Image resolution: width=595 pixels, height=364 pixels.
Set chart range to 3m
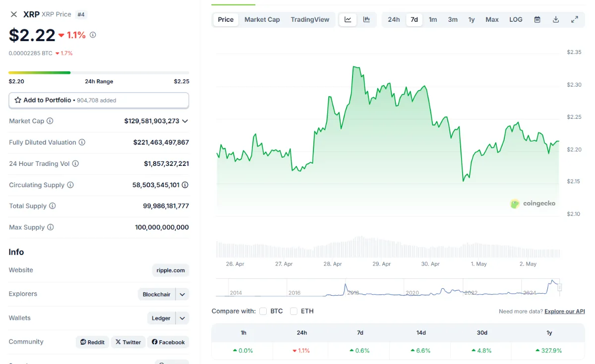[453, 20]
